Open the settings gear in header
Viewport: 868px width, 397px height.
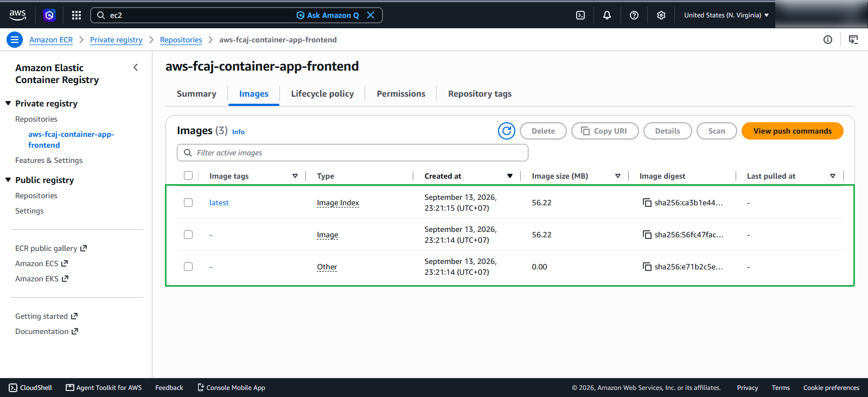point(661,15)
